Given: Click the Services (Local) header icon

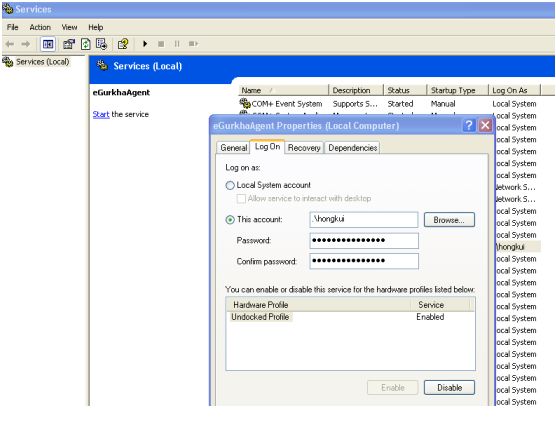Looking at the screenshot, I should pyautogui.click(x=102, y=65).
